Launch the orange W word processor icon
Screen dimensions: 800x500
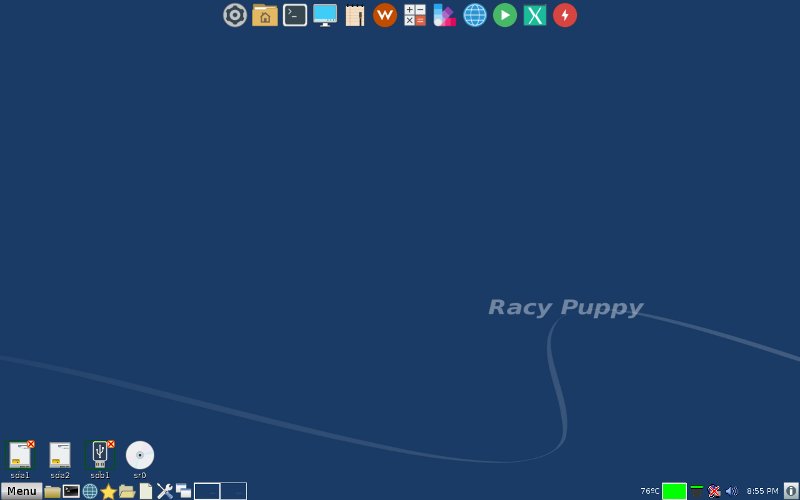click(385, 15)
